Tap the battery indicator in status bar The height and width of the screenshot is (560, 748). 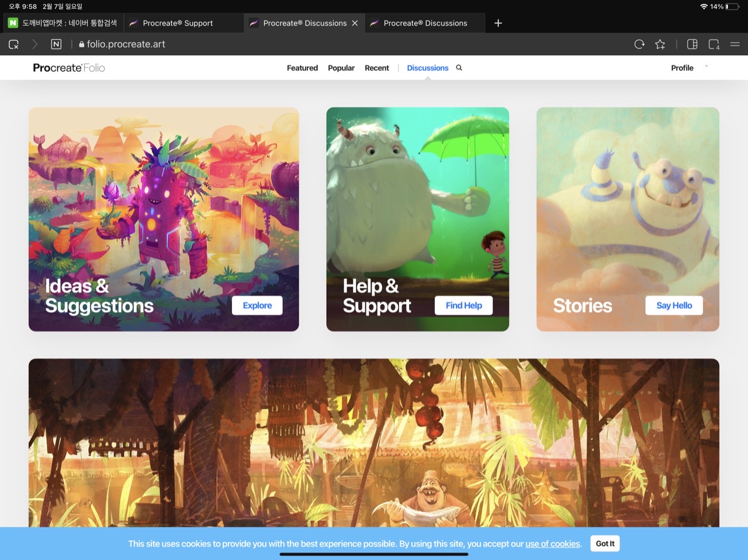[x=732, y=6]
